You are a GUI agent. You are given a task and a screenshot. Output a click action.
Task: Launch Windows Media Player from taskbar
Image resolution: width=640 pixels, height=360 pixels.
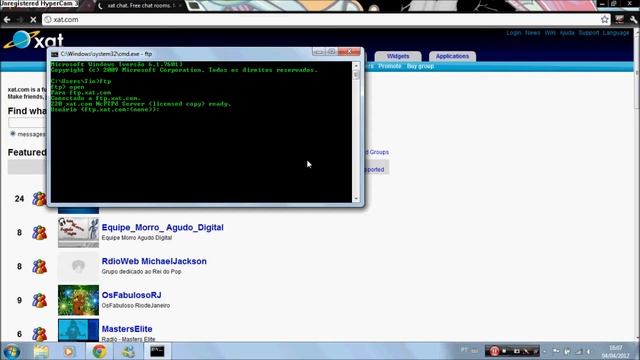(69, 351)
